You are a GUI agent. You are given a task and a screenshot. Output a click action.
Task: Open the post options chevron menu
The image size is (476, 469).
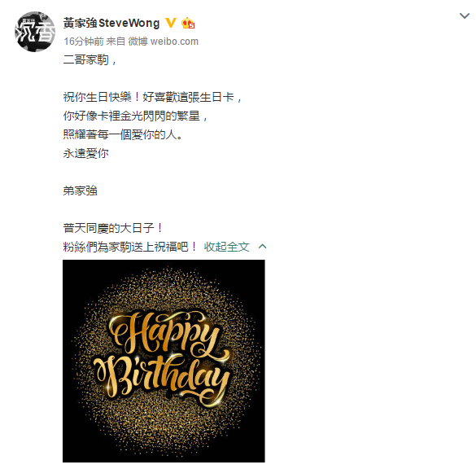[465, 15]
